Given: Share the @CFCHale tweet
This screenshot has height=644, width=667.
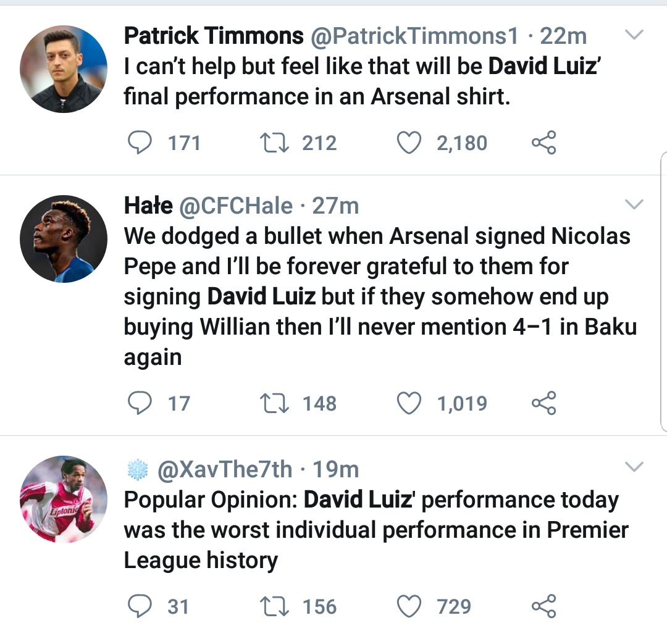Looking at the screenshot, I should coord(543,404).
